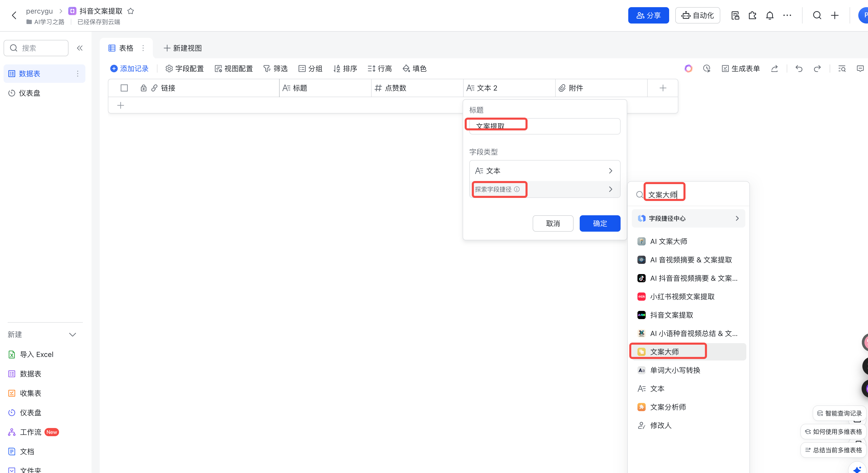Click the shortcut search box containing 文案大师
This screenshot has height=473, width=868.
point(689,195)
